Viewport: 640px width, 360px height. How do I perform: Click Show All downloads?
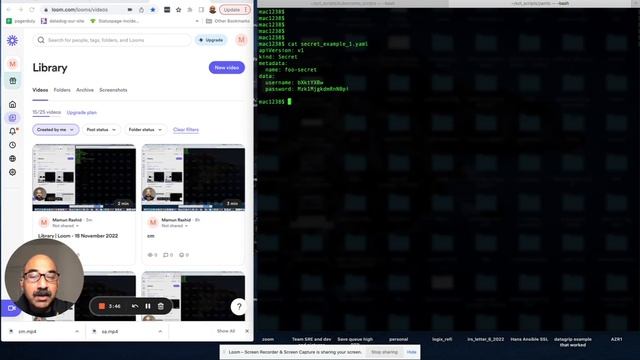[226, 331]
